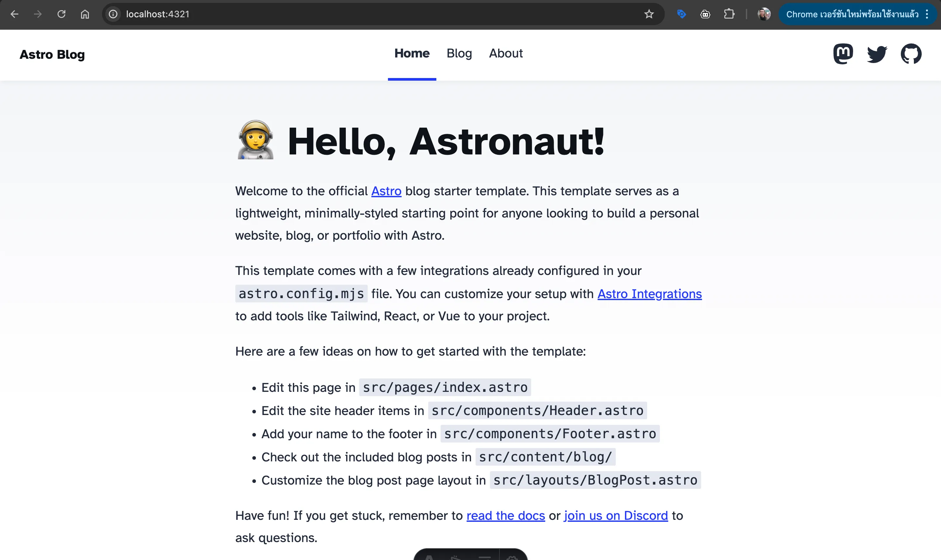
Task: Open the Astro Integrations link
Action: pos(649,294)
